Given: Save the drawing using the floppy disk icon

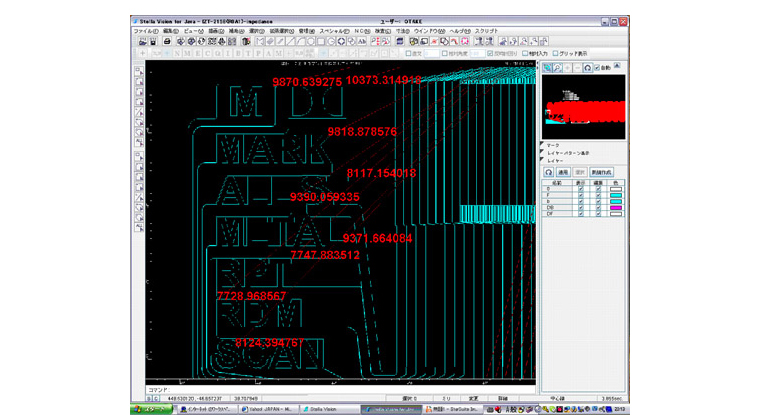Looking at the screenshot, I should point(153,42).
